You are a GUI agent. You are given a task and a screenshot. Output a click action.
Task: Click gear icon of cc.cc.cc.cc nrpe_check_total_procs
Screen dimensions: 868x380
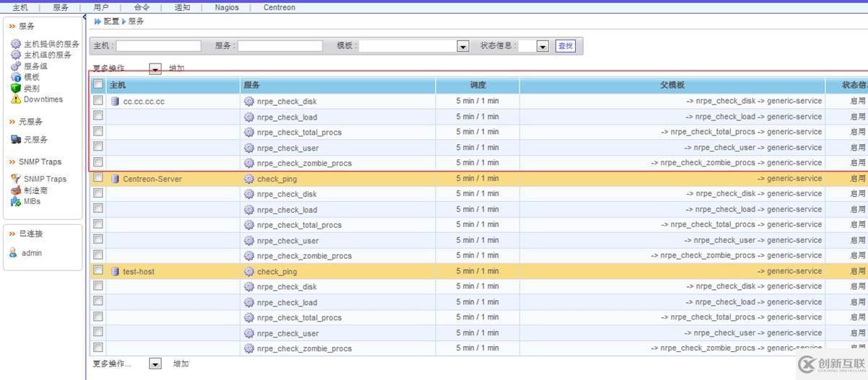[249, 133]
